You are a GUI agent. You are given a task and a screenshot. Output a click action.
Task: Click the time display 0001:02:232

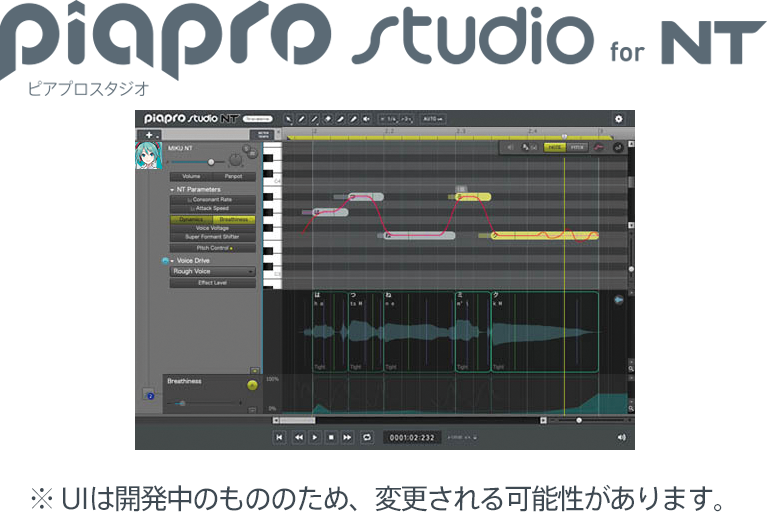[412, 438]
